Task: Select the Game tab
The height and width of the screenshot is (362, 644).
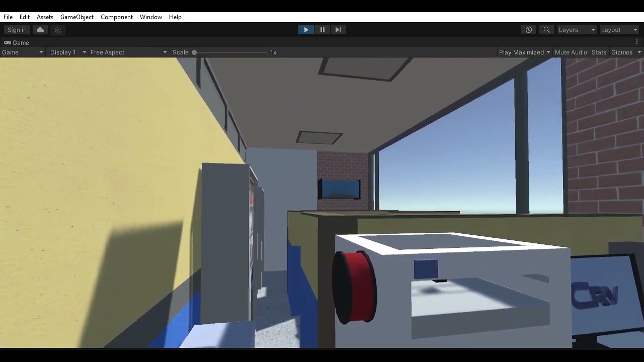Action: tap(17, 43)
